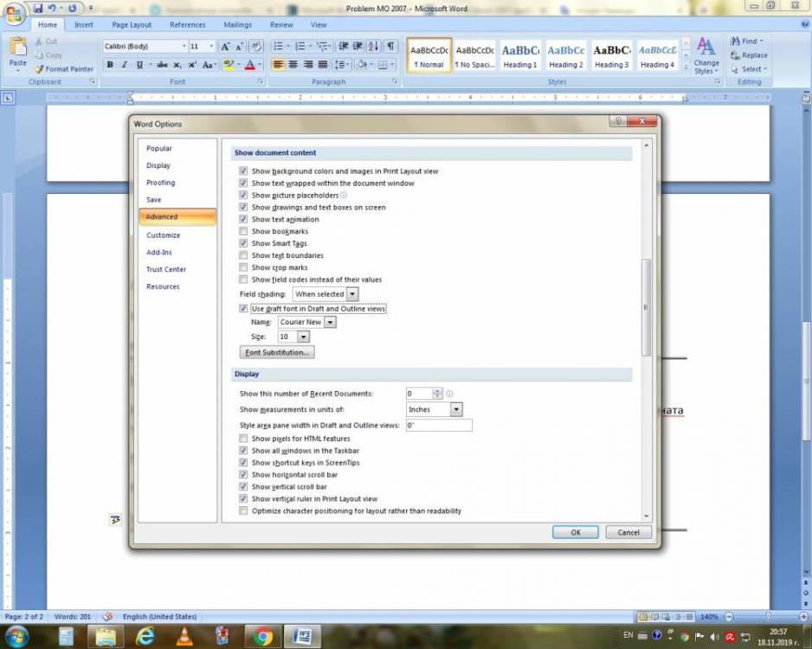Enable Show text boundaries checkbox
Image resolution: width=812 pixels, height=649 pixels.
[x=243, y=255]
